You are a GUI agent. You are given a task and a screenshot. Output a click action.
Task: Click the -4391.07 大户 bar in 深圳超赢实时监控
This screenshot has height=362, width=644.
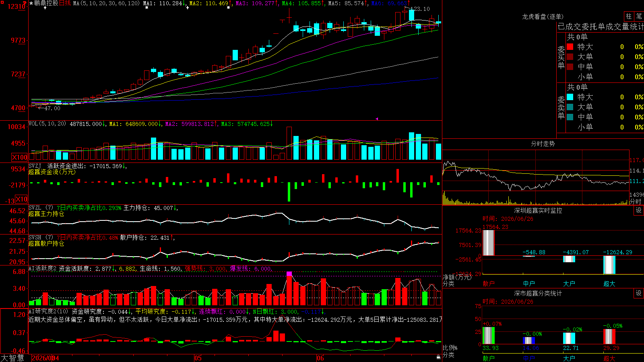(x=569, y=259)
